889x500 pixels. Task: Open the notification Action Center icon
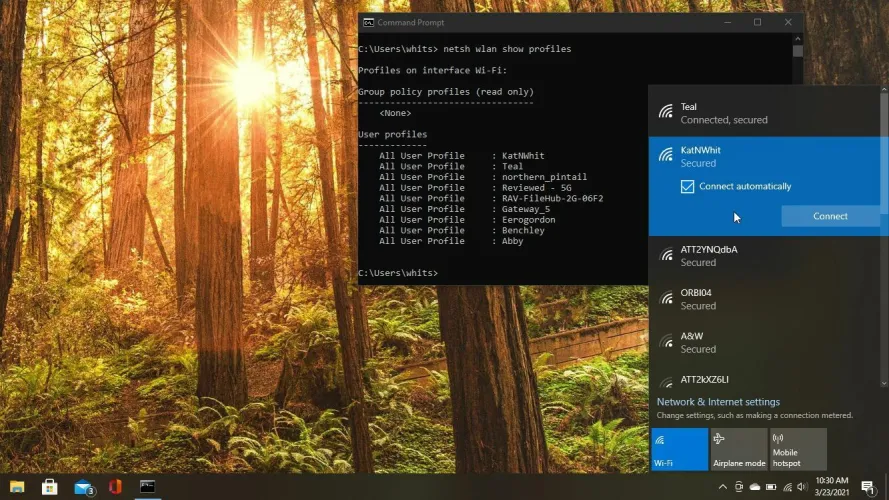[x=867, y=487]
